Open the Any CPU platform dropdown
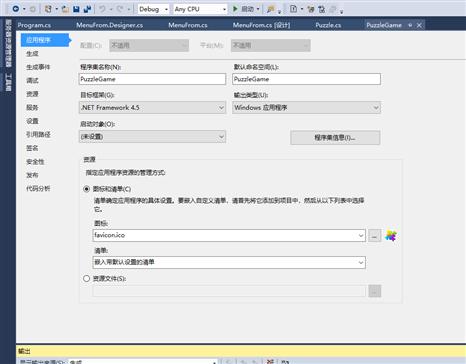The width and height of the screenshot is (466, 364). (x=200, y=9)
